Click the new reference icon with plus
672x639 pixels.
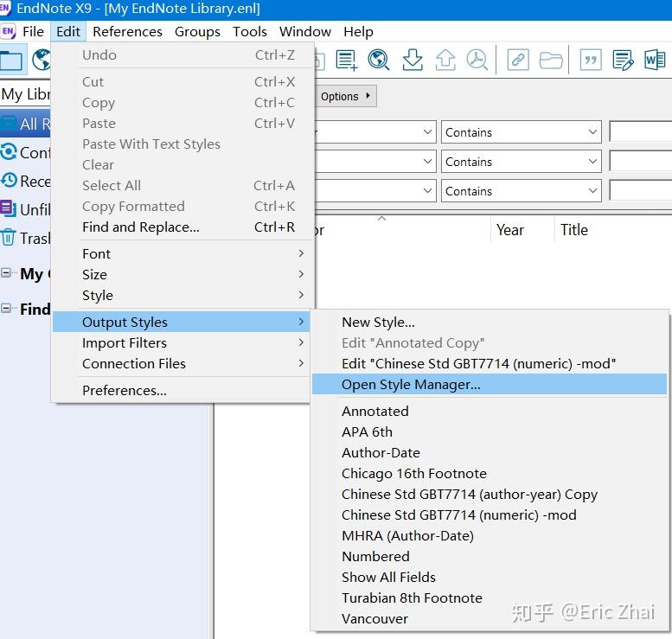tap(346, 60)
